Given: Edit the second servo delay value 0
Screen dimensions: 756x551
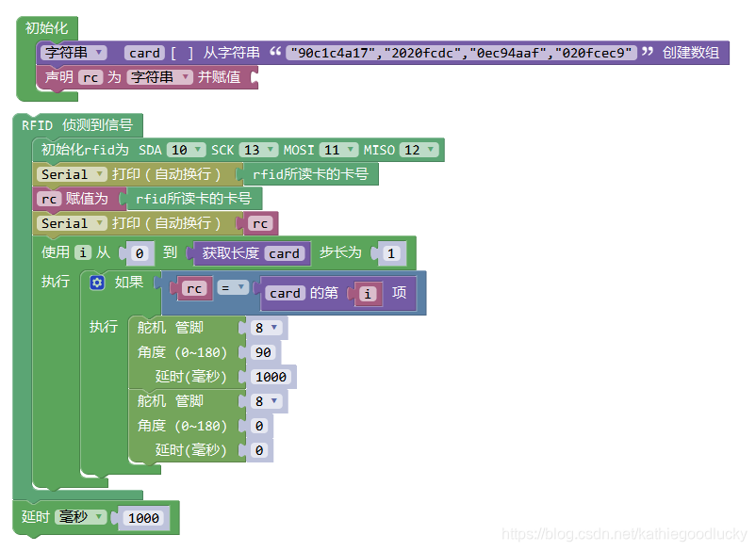Looking at the screenshot, I should [x=259, y=450].
